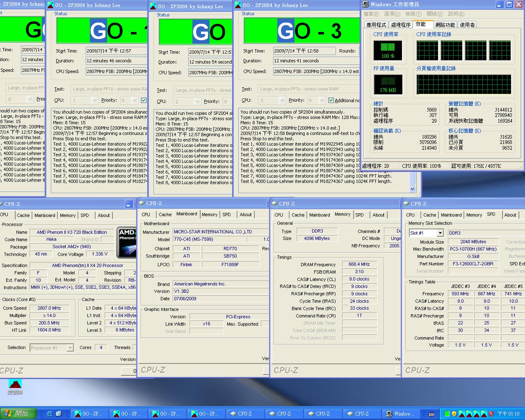Screen dimensions: 525x420
Task: Click the CPU-Z title icon of the Mainboard window
Action: 142,203
